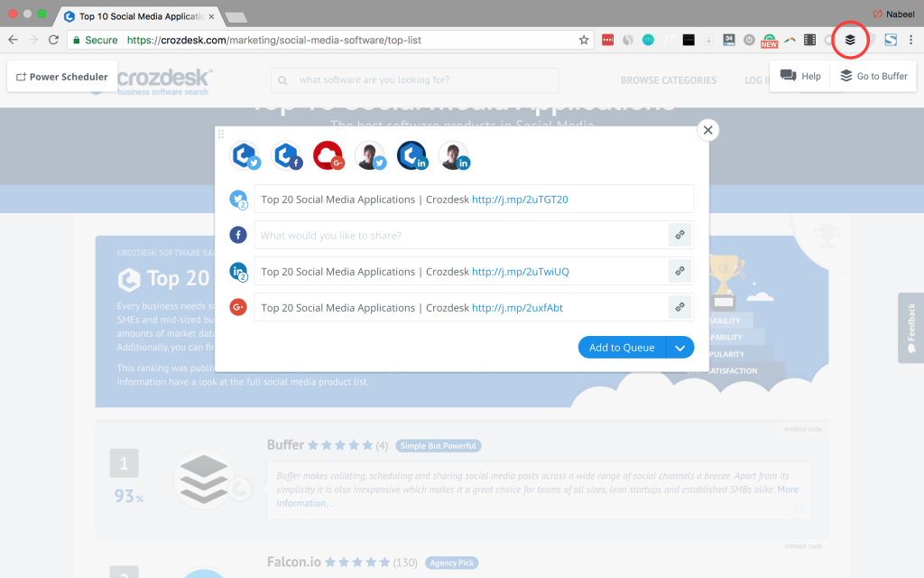Open the Feedback side tab
This screenshot has width=924, height=578.
coord(911,328)
